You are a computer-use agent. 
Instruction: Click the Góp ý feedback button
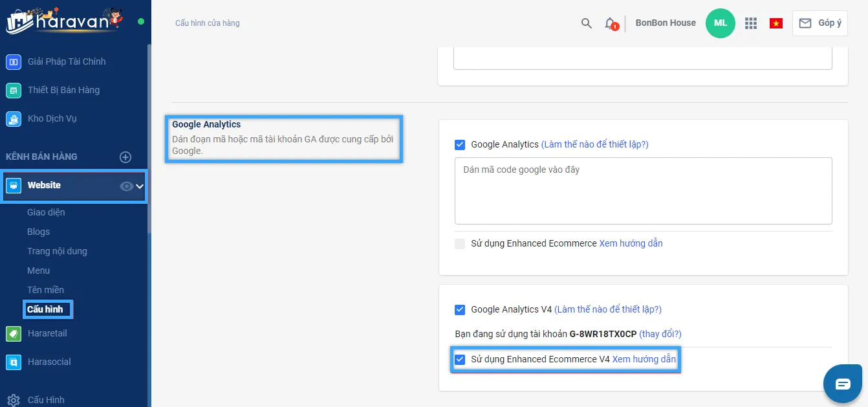tap(819, 23)
